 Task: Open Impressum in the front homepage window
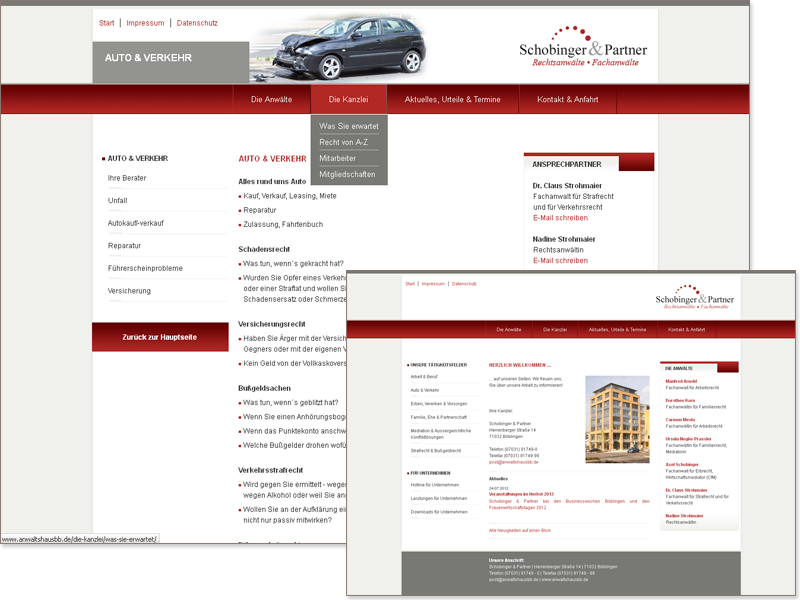(x=433, y=284)
